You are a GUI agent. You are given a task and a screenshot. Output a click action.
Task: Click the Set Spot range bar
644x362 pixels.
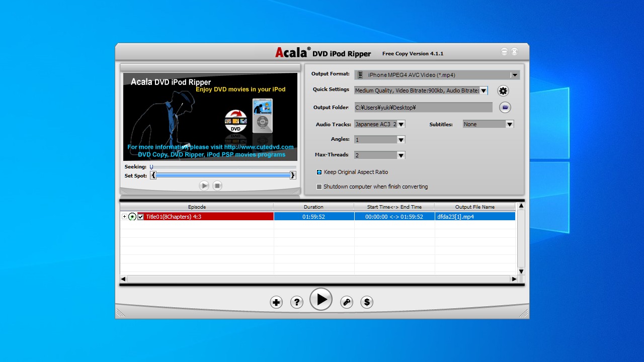tap(223, 175)
